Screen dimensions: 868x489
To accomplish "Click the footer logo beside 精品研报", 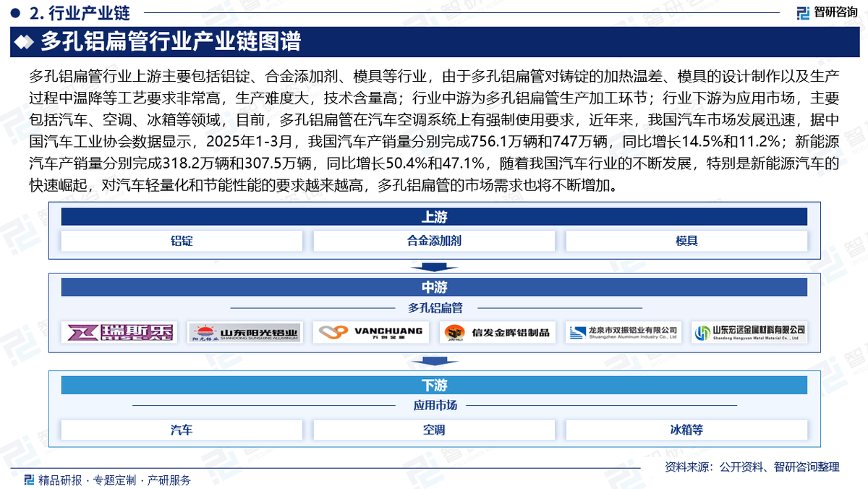I will tap(29, 480).
